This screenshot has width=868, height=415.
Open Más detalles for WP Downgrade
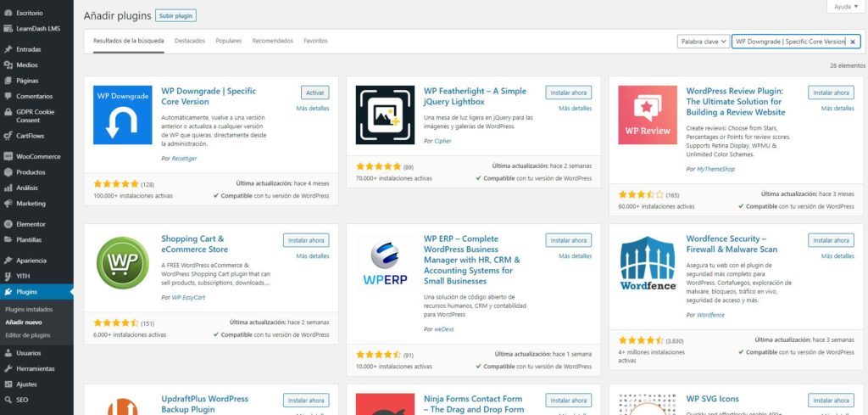tap(313, 109)
